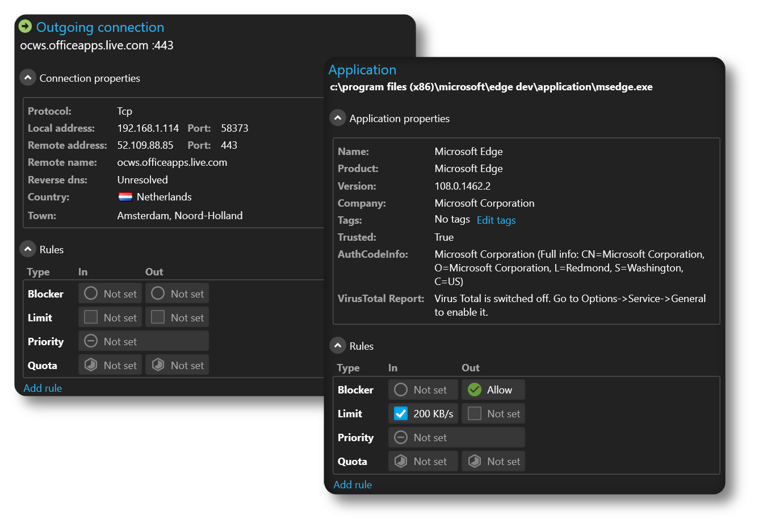The width and height of the screenshot is (763, 532).
Task: Check the connection Limit In checkbox
Action: coord(91,317)
